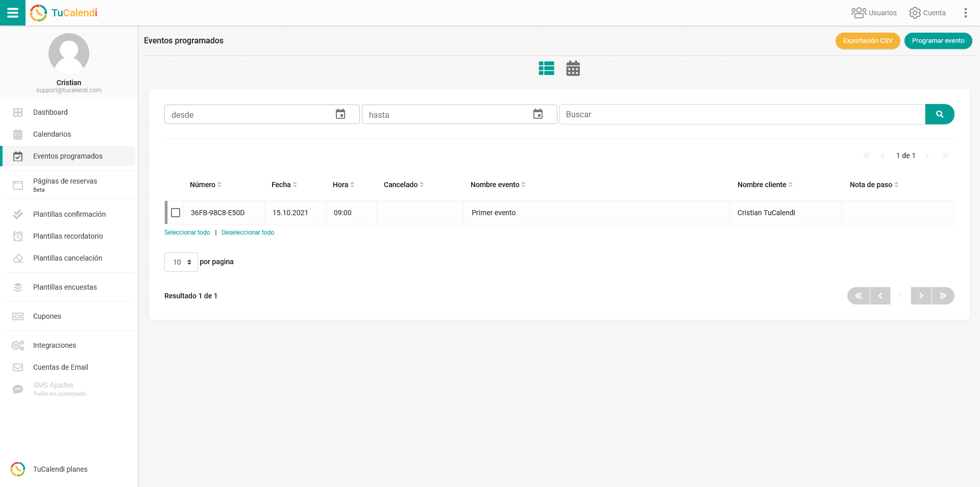Focus the Buscar search field
The width and height of the screenshot is (980, 487).
point(742,114)
